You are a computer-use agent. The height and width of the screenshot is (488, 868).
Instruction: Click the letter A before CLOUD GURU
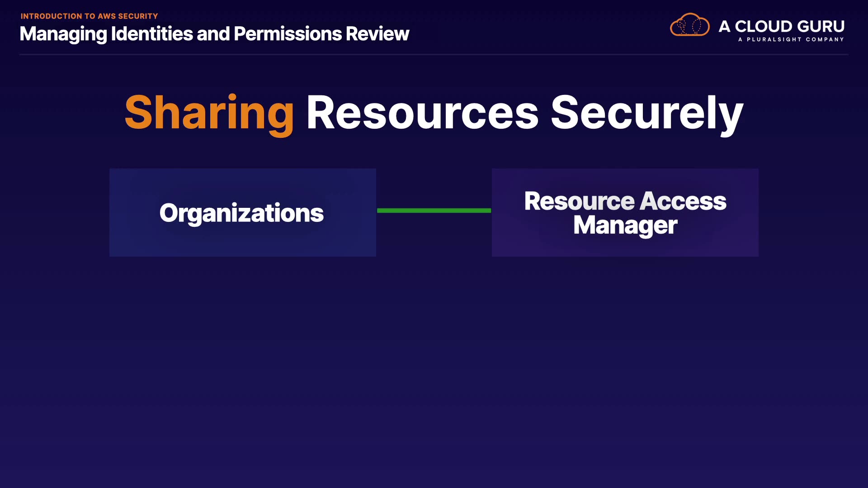tap(724, 26)
